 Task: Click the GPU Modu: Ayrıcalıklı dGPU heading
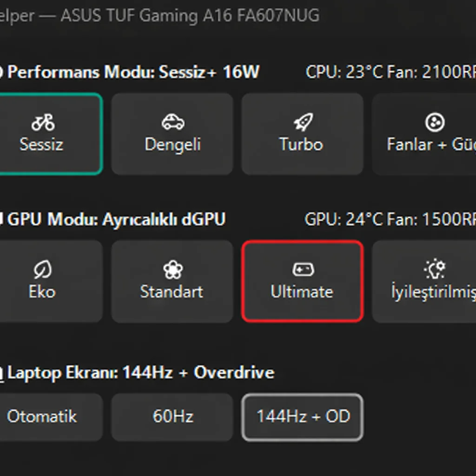tap(116, 219)
